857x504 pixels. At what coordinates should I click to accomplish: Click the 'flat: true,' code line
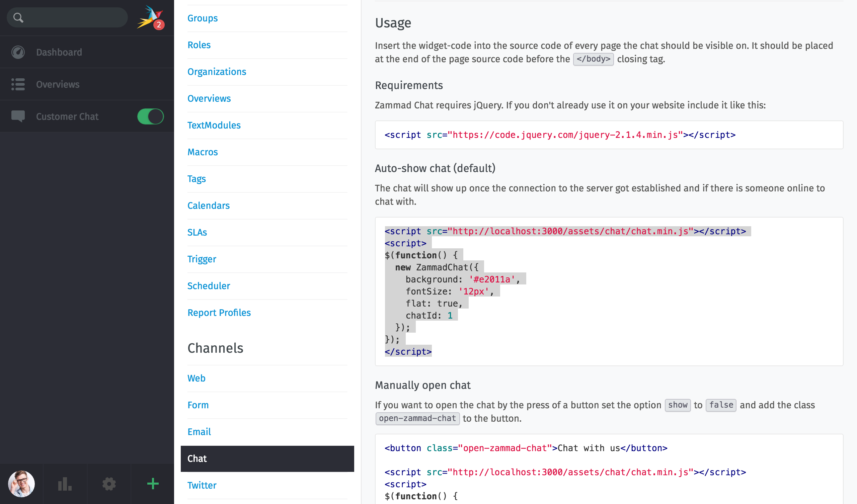tap(434, 304)
